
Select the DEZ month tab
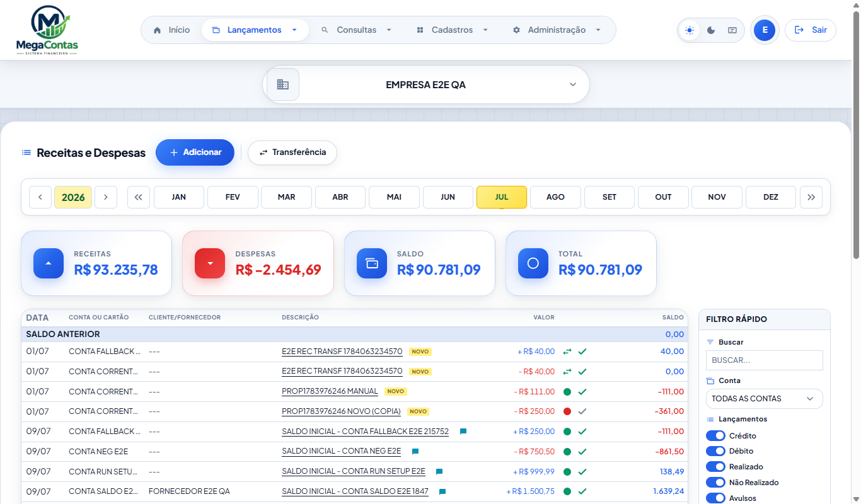(771, 197)
